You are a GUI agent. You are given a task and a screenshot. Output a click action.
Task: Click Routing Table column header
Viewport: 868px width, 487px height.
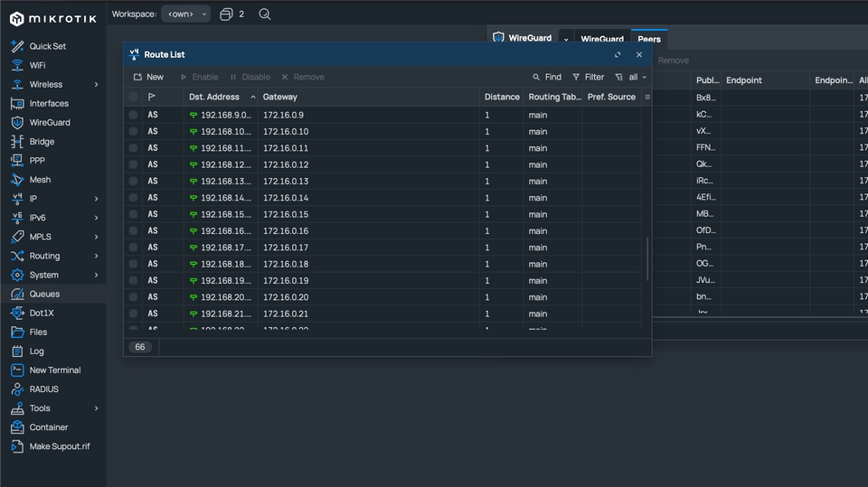point(554,97)
